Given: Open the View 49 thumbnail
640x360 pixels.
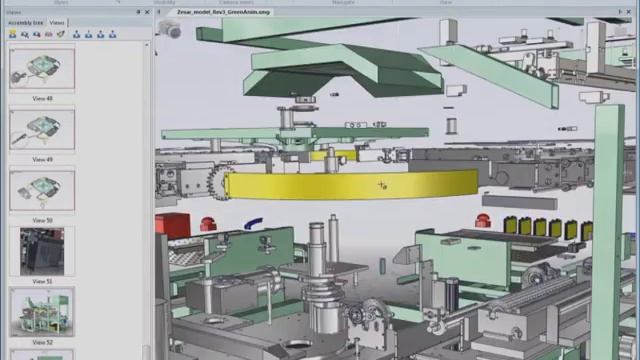Looking at the screenshot, I should [x=42, y=129].
